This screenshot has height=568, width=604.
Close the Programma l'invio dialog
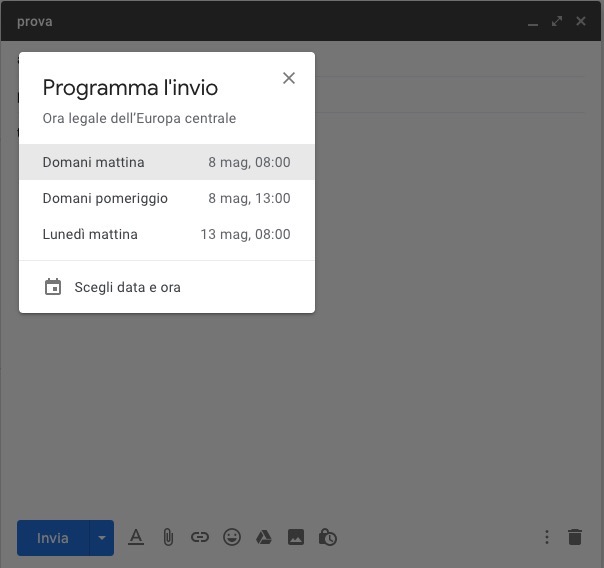coord(289,78)
